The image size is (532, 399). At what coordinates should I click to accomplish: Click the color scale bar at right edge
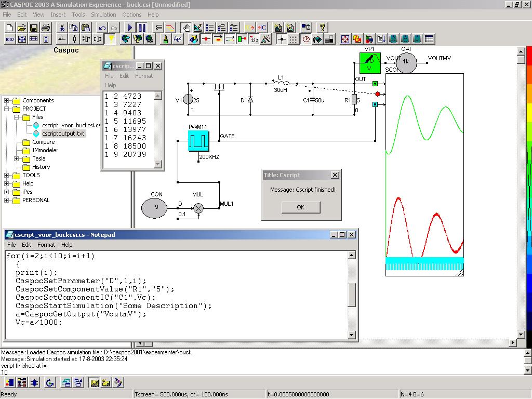point(529,156)
